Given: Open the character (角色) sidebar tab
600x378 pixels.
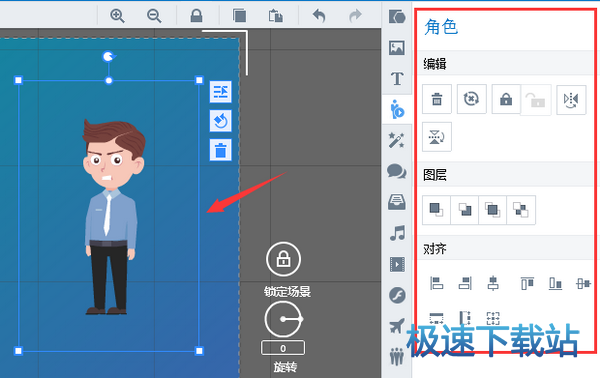Looking at the screenshot, I should pos(397,109).
